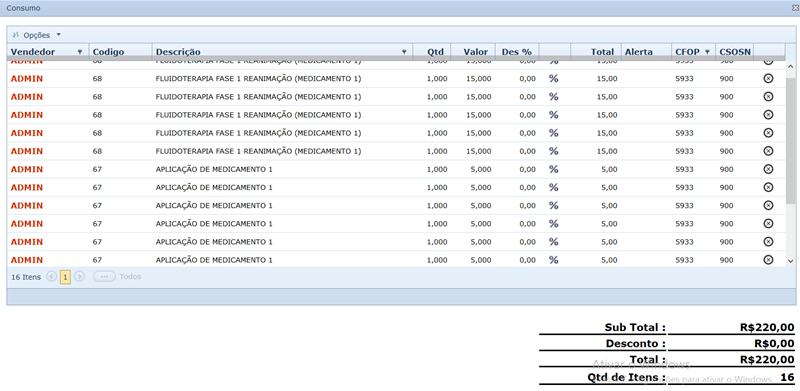Sort by the Codigo column header

pyautogui.click(x=108, y=52)
